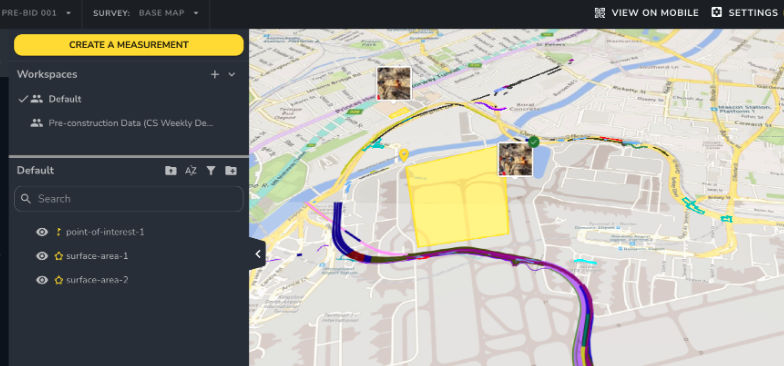The width and height of the screenshot is (784, 366).
Task: Click the search measurements field
Action: point(128,199)
